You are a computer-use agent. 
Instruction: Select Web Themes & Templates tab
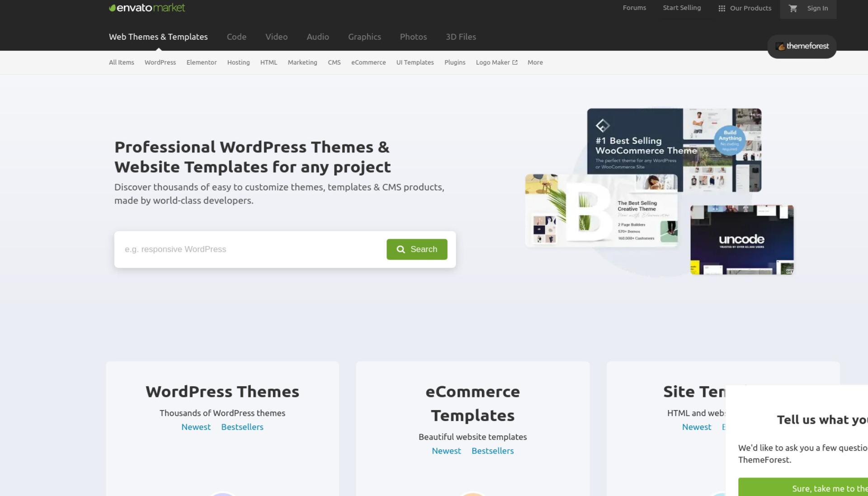coord(158,37)
